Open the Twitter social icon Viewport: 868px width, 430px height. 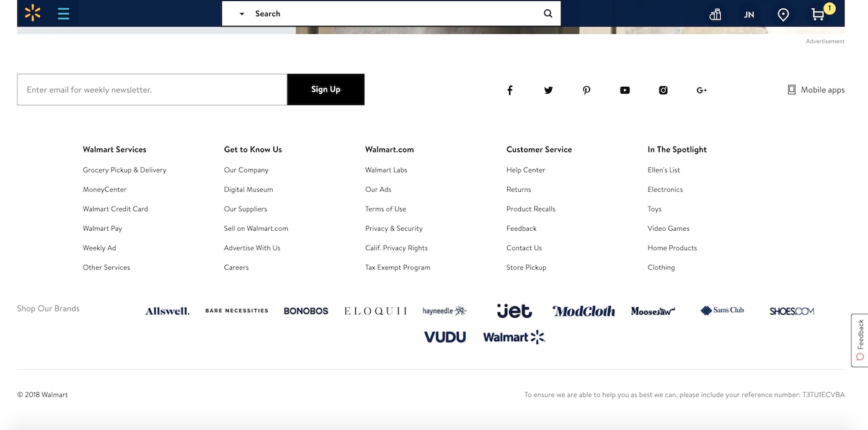[548, 90]
